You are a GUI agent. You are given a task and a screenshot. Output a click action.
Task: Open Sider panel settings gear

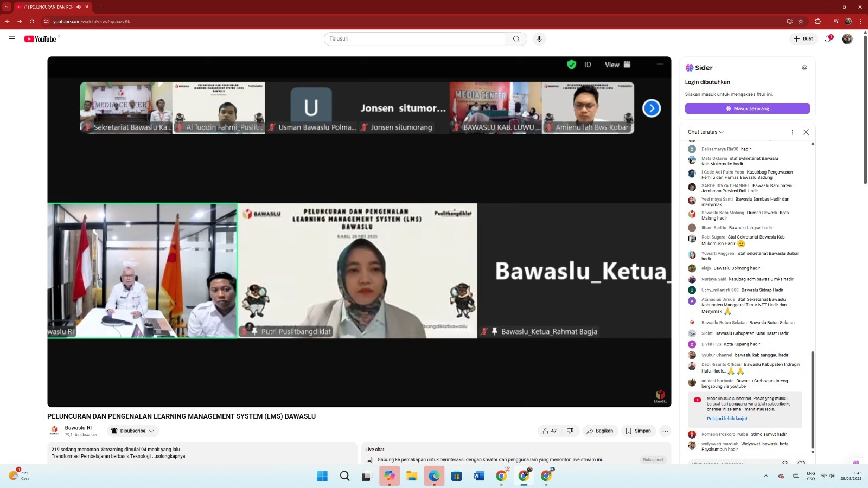(x=805, y=67)
